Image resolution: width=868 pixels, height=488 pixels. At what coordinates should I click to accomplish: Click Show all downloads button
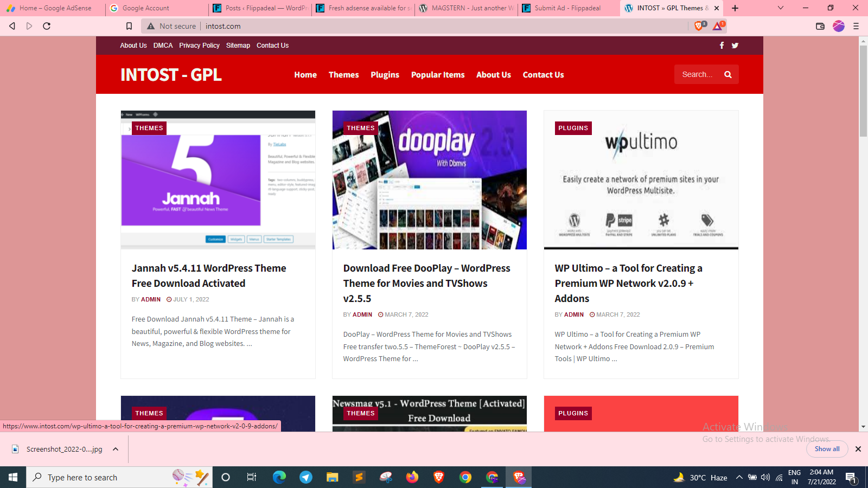[x=827, y=449]
